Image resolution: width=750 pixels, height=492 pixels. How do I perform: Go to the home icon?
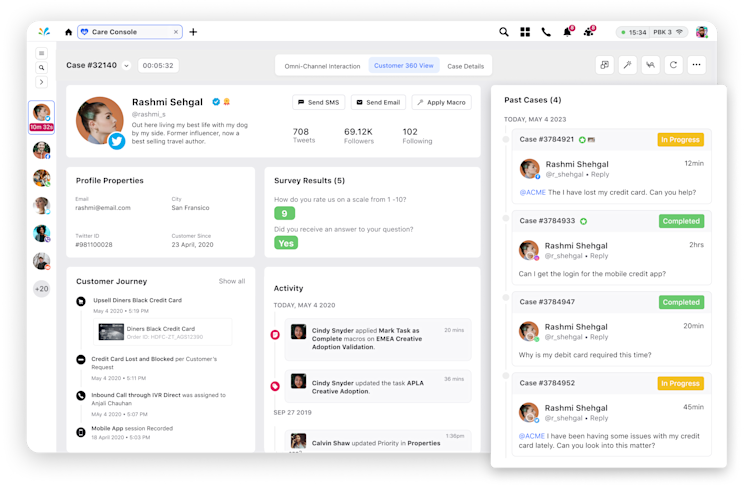tap(68, 32)
